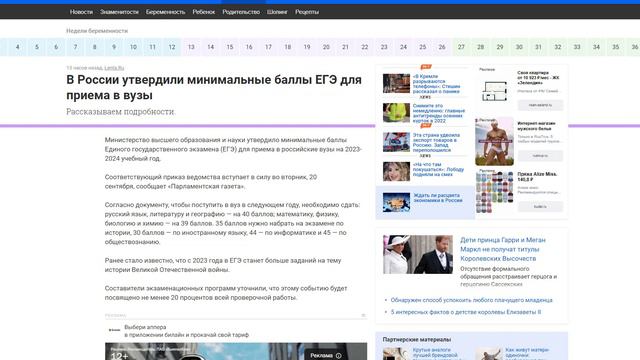Click the underwear shop ad site button
Viewport: 640px width, 360px height.
point(540,156)
